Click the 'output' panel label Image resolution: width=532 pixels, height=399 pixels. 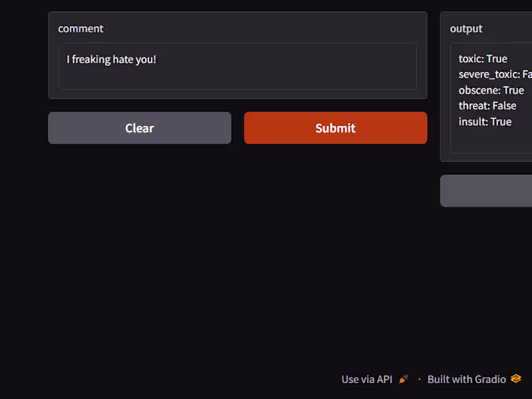pos(466,29)
